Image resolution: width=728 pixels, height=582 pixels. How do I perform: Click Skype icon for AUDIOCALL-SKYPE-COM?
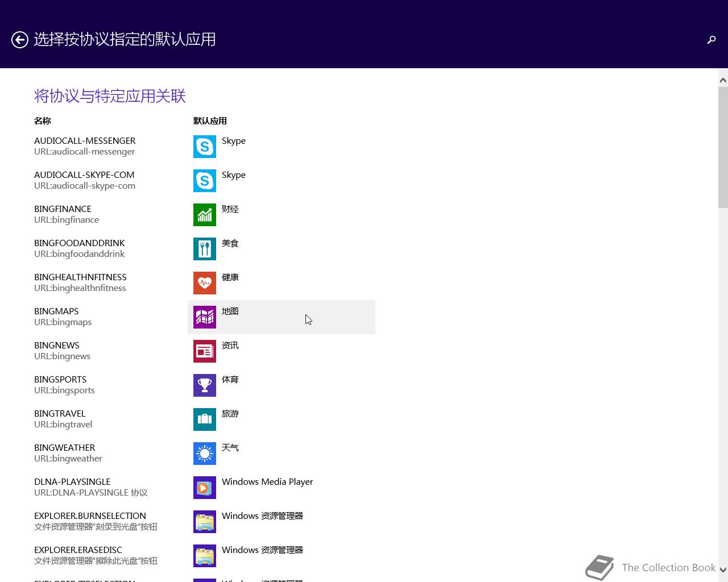(205, 181)
